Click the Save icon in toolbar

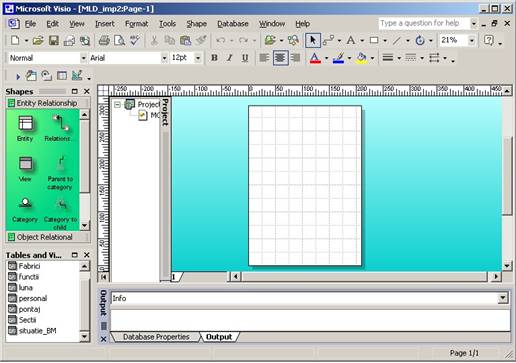coord(54,40)
